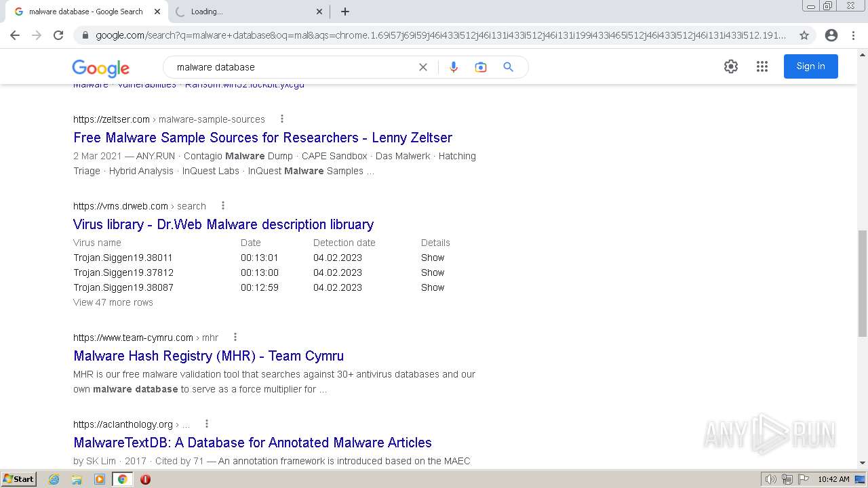Open options menu for aclanthology.org result
Viewport: 868px width, 488px height.
coord(207,424)
